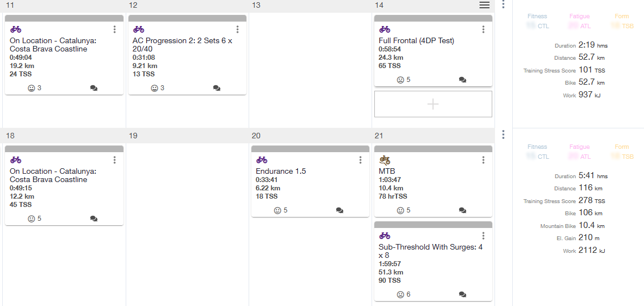The height and width of the screenshot is (306, 644).
Task: Toggle Form TSB metric in first week
Action: tap(622, 21)
